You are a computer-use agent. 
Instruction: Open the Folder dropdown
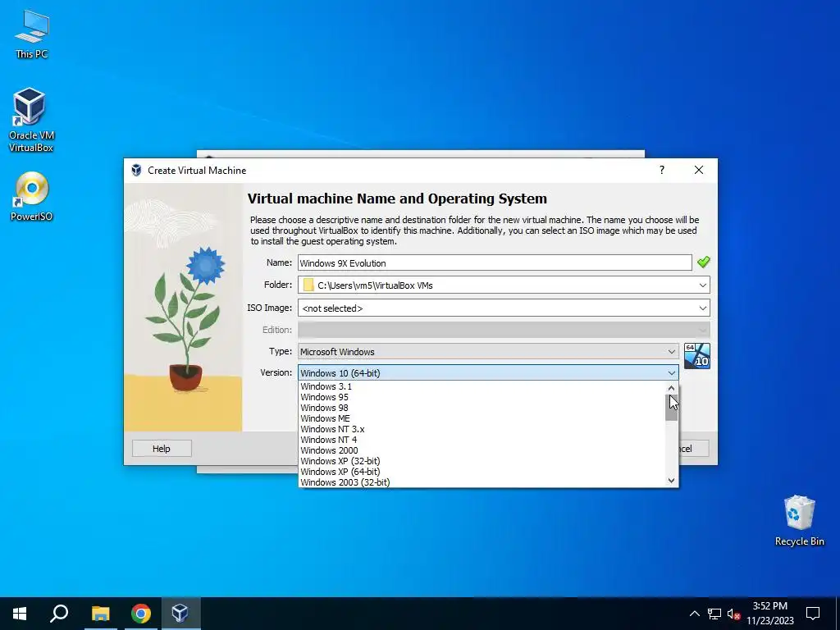(x=504, y=285)
